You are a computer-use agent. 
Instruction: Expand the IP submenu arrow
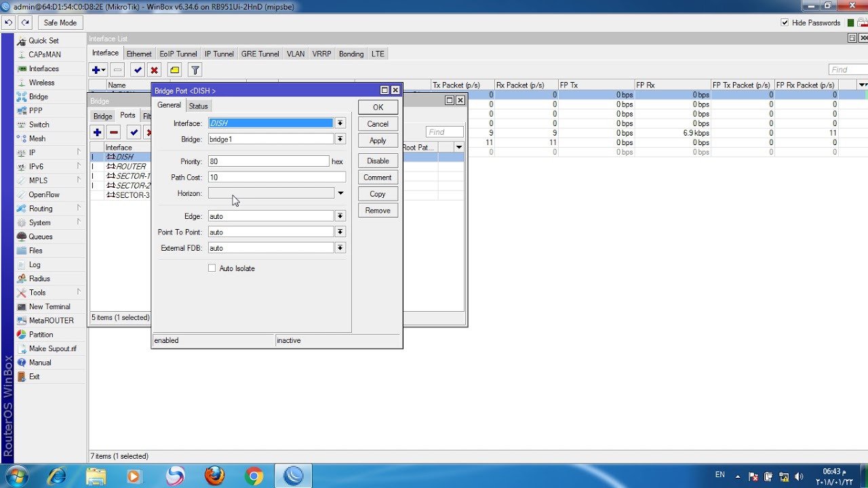[x=79, y=152]
